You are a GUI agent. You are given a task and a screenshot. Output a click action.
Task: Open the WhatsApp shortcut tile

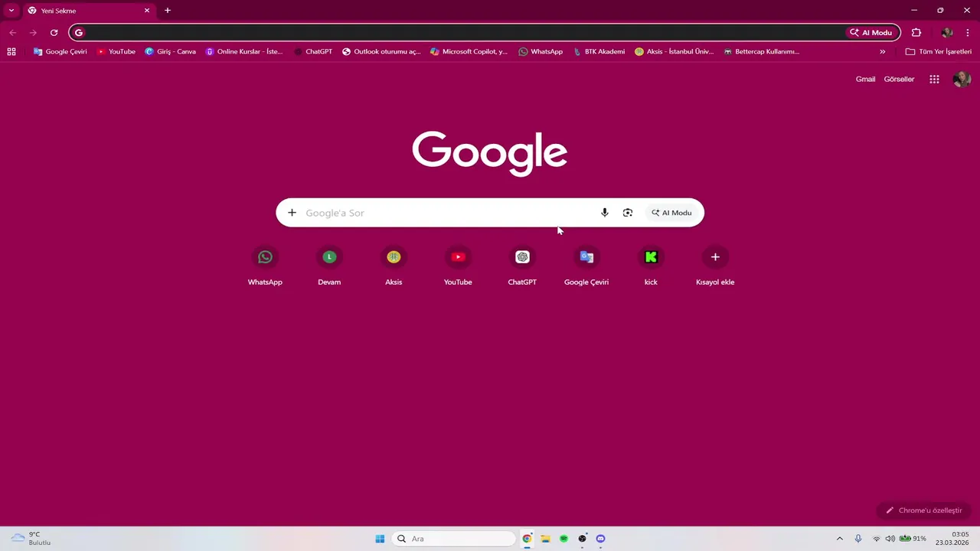click(x=265, y=266)
